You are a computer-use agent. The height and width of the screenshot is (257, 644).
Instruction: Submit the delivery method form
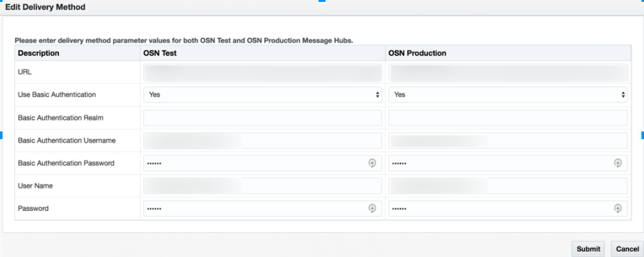[x=588, y=249]
